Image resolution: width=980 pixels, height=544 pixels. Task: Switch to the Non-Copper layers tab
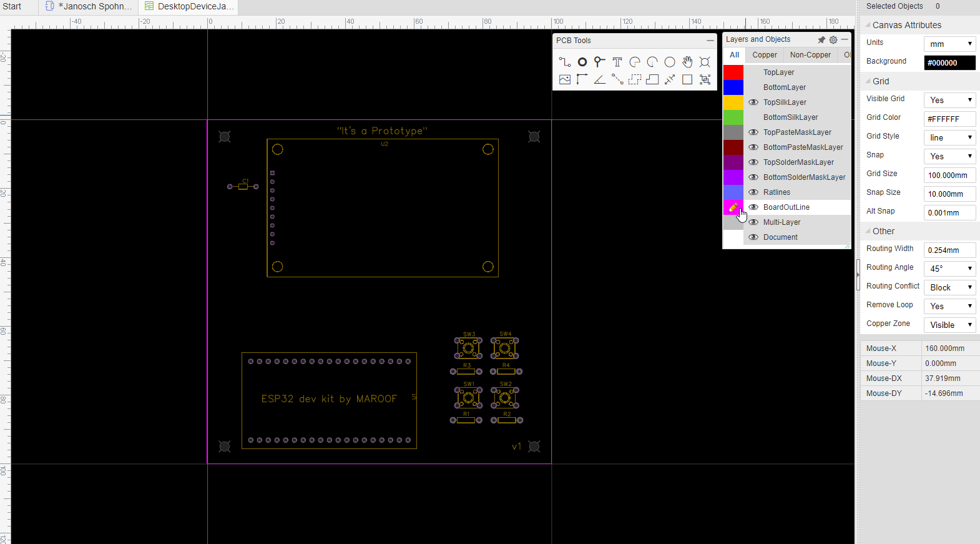[810, 55]
